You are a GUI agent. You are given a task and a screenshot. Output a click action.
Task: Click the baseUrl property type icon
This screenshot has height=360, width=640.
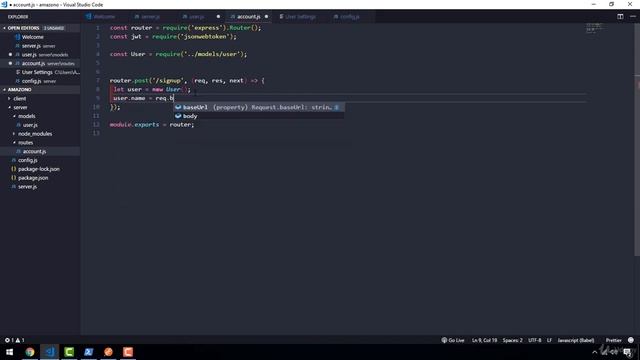coord(178,107)
